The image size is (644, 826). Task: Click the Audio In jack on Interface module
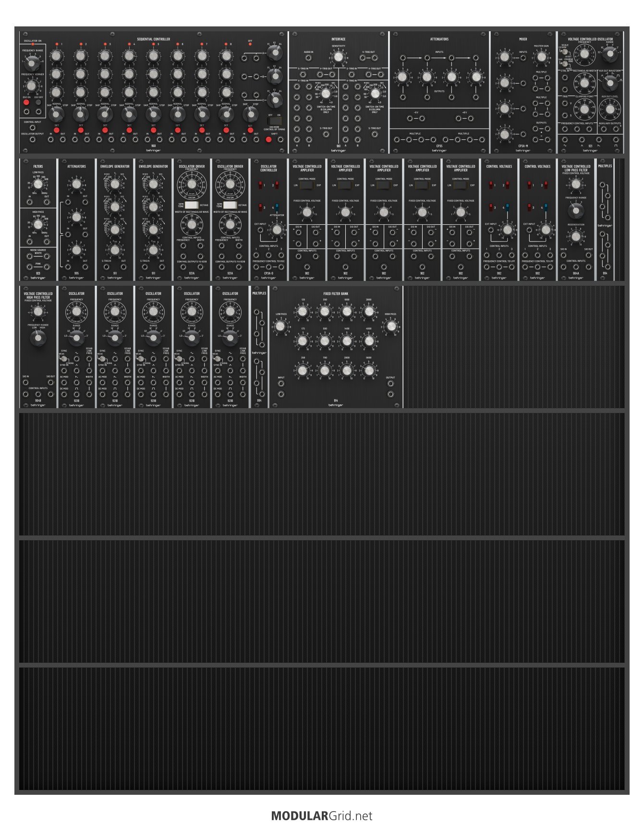308,58
